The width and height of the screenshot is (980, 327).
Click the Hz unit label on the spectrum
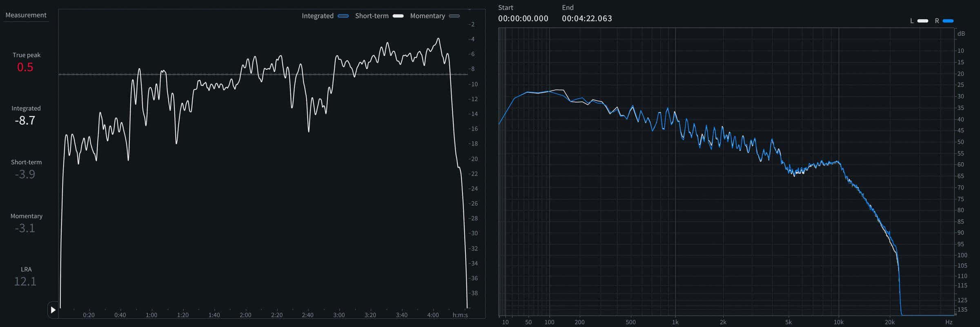[949, 322]
